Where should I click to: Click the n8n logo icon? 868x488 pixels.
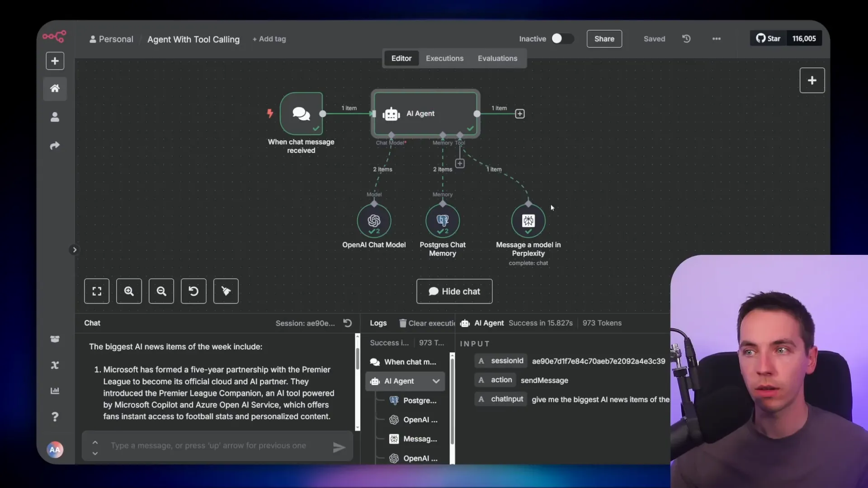(x=55, y=36)
